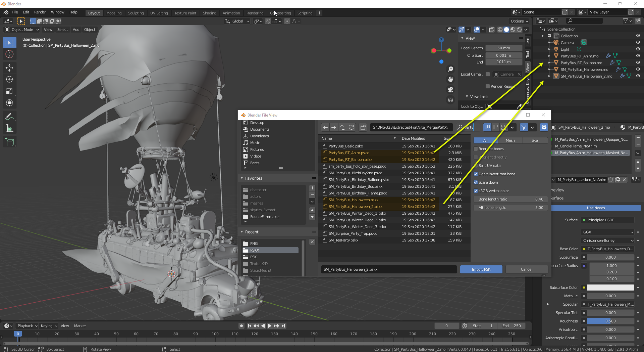
Task: Play animation forward
Action: pyautogui.click(x=270, y=326)
